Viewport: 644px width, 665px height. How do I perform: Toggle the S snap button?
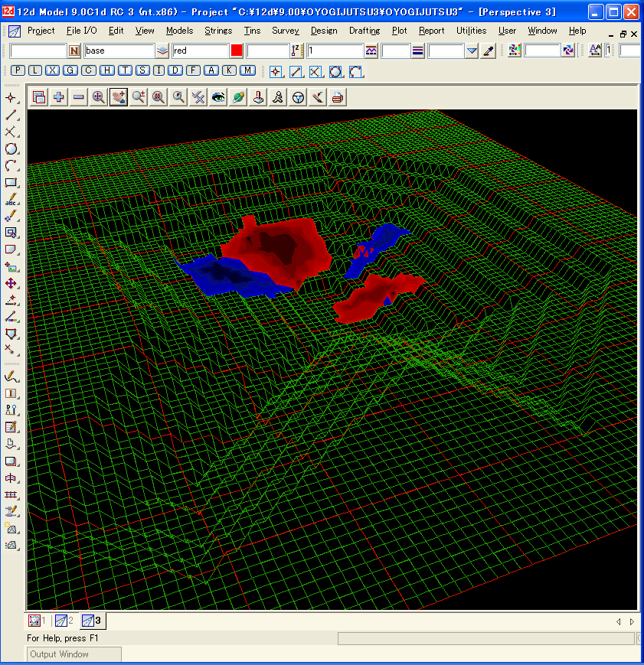click(142, 70)
